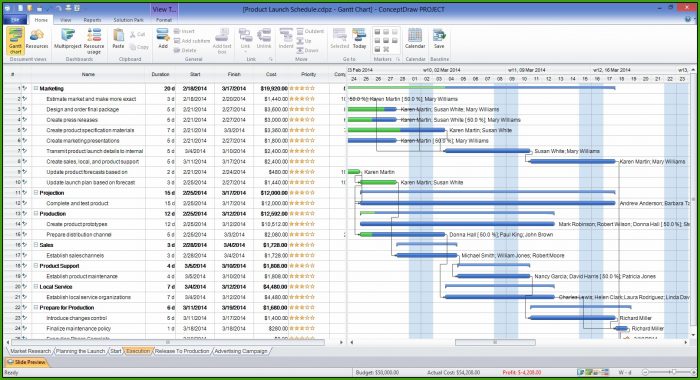Image resolution: width=700 pixels, height=380 pixels.
Task: Collapse the Sales task group
Action: click(x=36, y=245)
